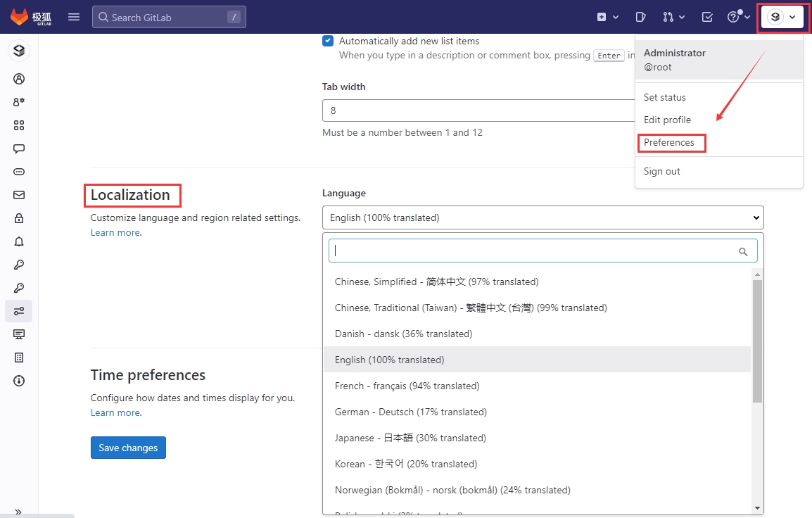Open Applications via the sidebar grid icon
Screen dimensions: 812x518
[19, 125]
